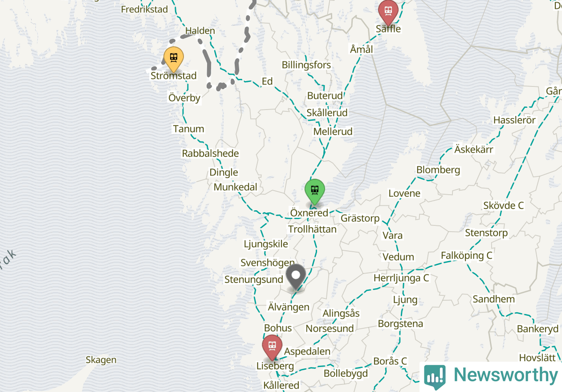Select the Fredrikstad label on the map
562x392 pixels.
(144, 9)
